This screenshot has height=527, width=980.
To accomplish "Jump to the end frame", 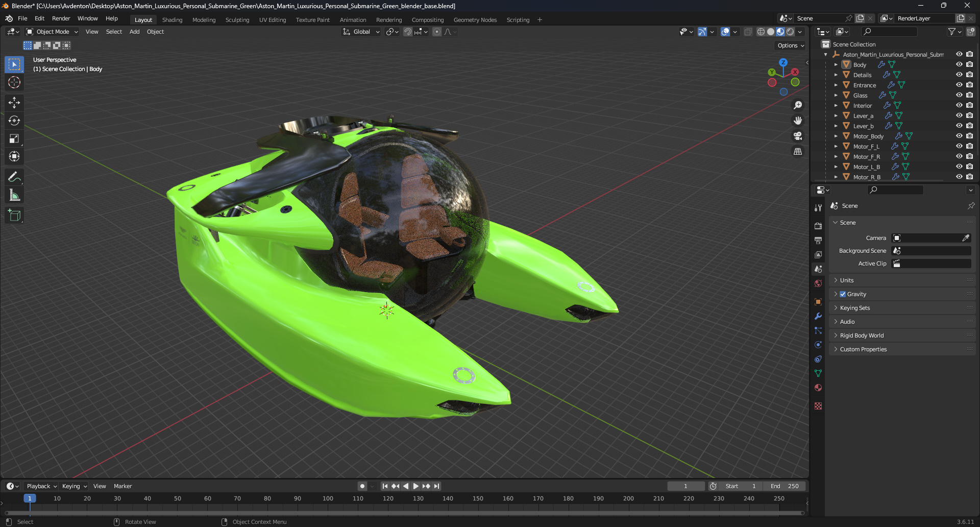I will click(436, 486).
